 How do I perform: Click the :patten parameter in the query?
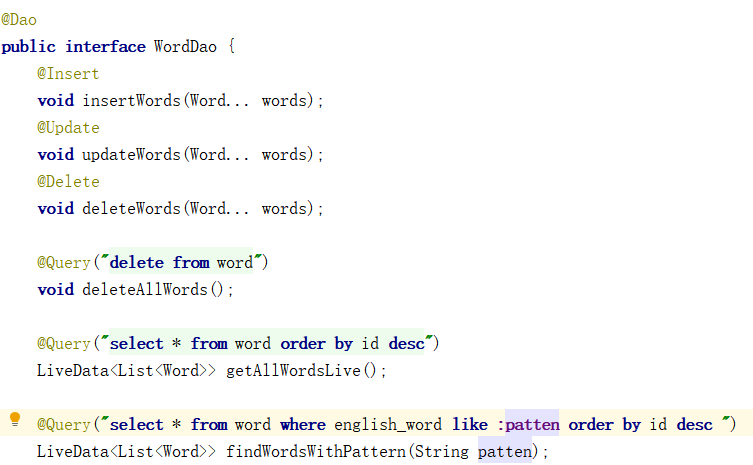pyautogui.click(x=528, y=425)
